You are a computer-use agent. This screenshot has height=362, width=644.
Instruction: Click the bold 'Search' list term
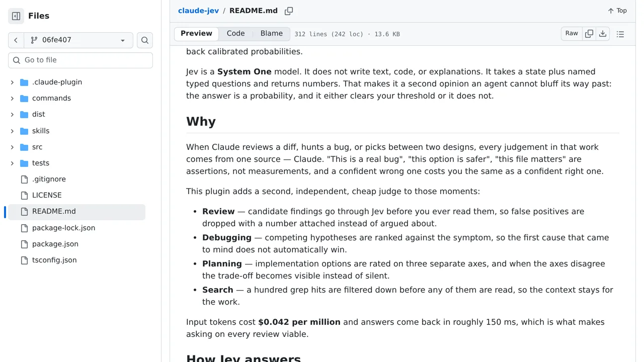click(x=218, y=290)
